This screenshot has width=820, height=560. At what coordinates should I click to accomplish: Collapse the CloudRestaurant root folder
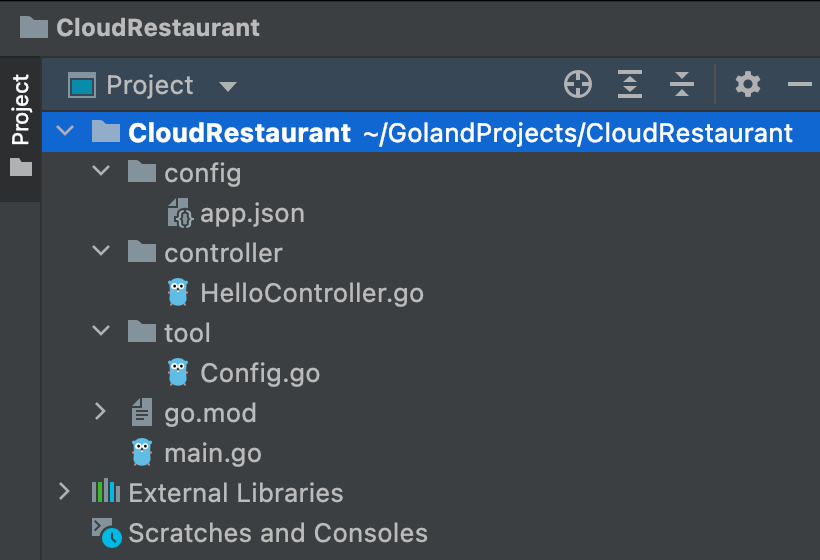pos(66,132)
